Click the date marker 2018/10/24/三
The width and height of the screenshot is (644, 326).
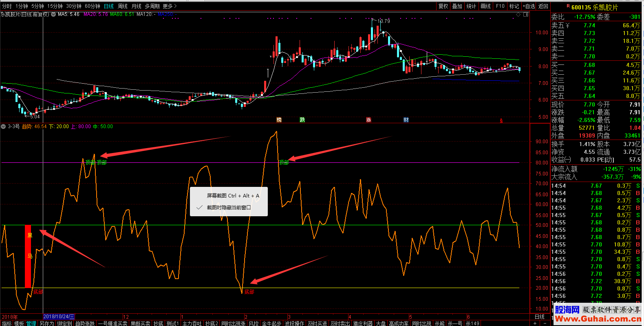(59, 317)
